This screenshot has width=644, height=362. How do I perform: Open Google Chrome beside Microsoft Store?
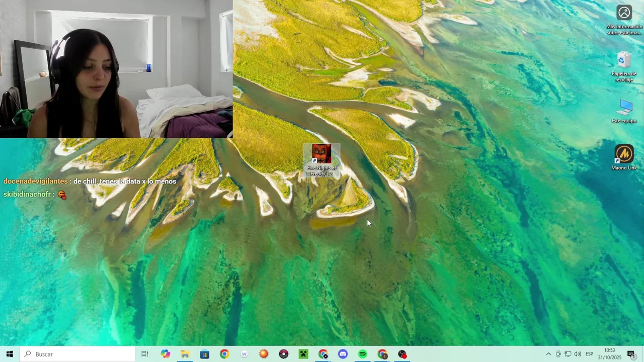tap(224, 354)
